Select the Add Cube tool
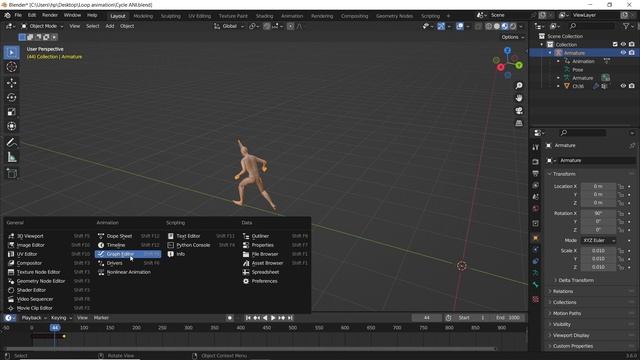 (11, 173)
